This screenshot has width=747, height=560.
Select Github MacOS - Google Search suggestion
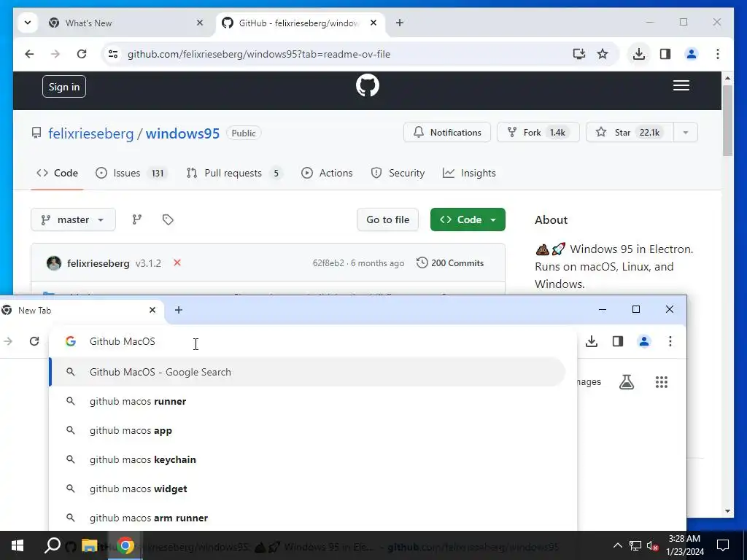click(x=307, y=372)
